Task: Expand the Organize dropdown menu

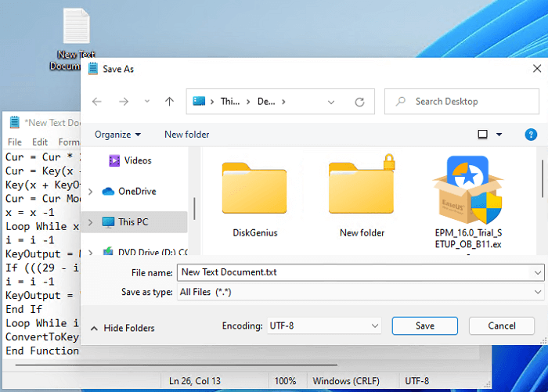Action: 117,135
